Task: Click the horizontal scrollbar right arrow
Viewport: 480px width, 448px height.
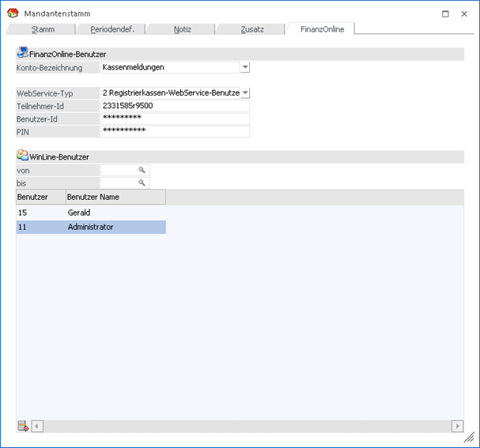Action: (x=457, y=427)
